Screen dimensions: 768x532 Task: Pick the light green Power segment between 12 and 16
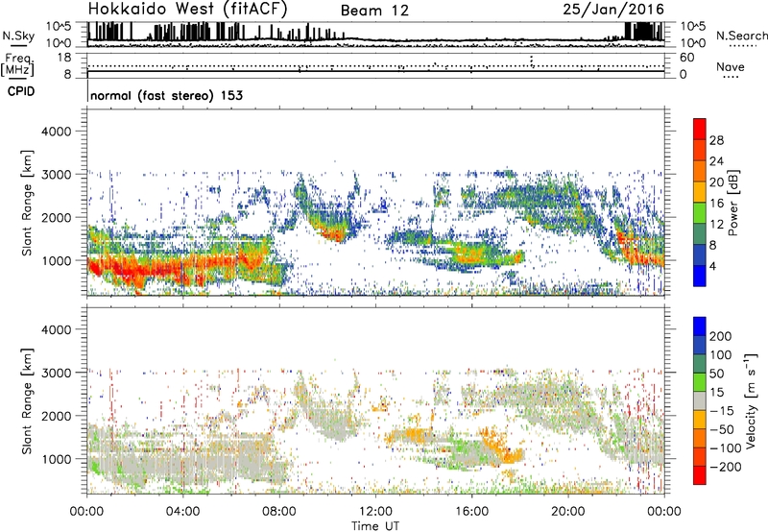pyautogui.click(x=700, y=213)
